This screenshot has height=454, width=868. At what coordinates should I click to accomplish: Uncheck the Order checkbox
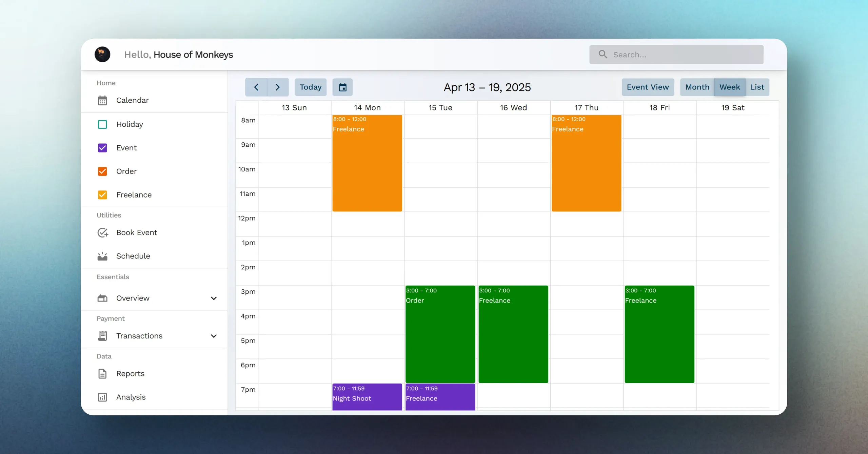pos(102,171)
